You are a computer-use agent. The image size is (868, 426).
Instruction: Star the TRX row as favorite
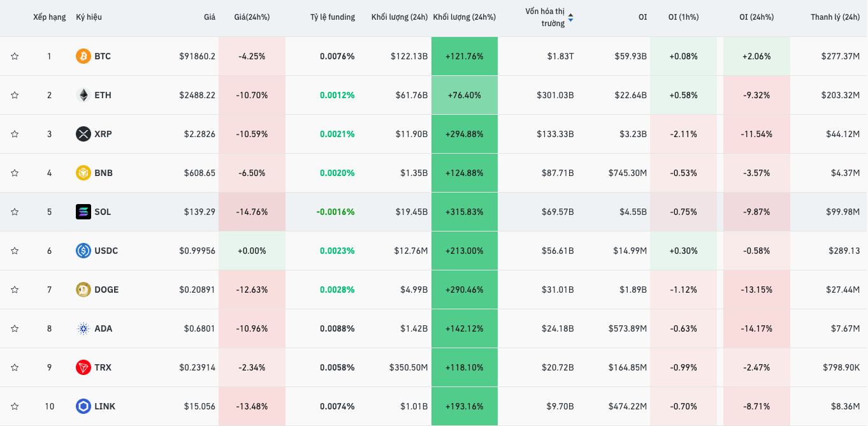tap(15, 367)
